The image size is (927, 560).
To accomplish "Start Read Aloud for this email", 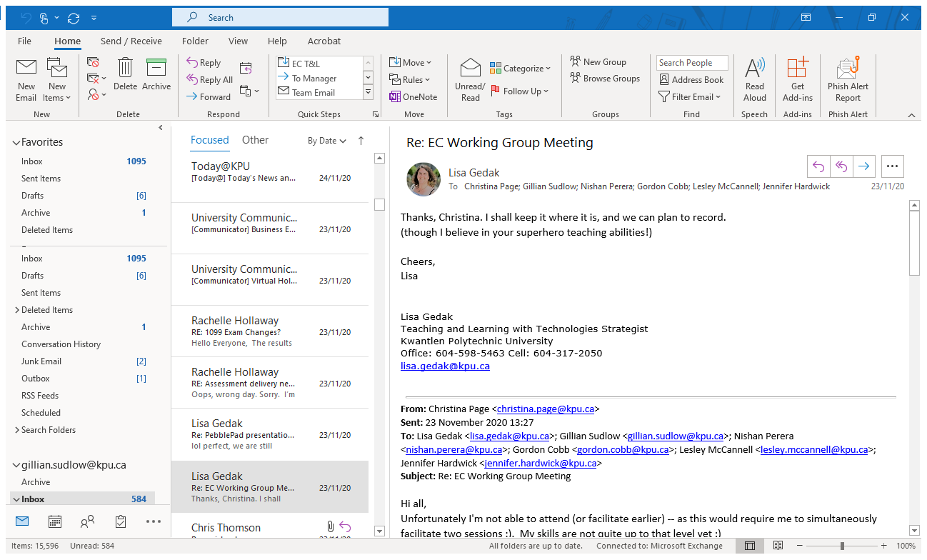I will [x=754, y=79].
